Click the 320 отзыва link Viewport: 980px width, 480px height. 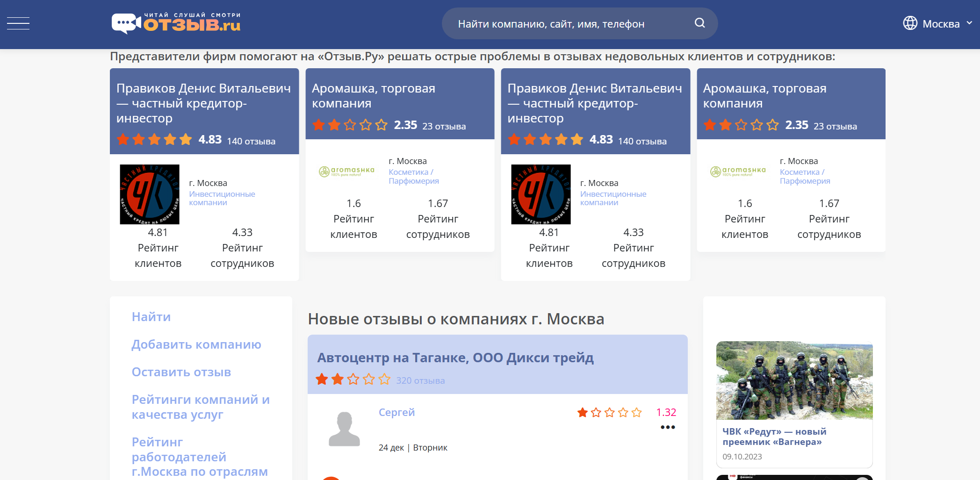pos(420,380)
